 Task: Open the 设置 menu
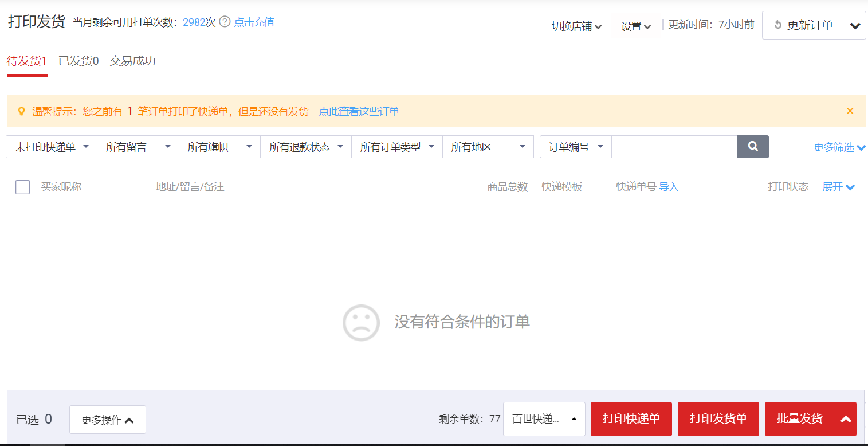pyautogui.click(x=636, y=26)
